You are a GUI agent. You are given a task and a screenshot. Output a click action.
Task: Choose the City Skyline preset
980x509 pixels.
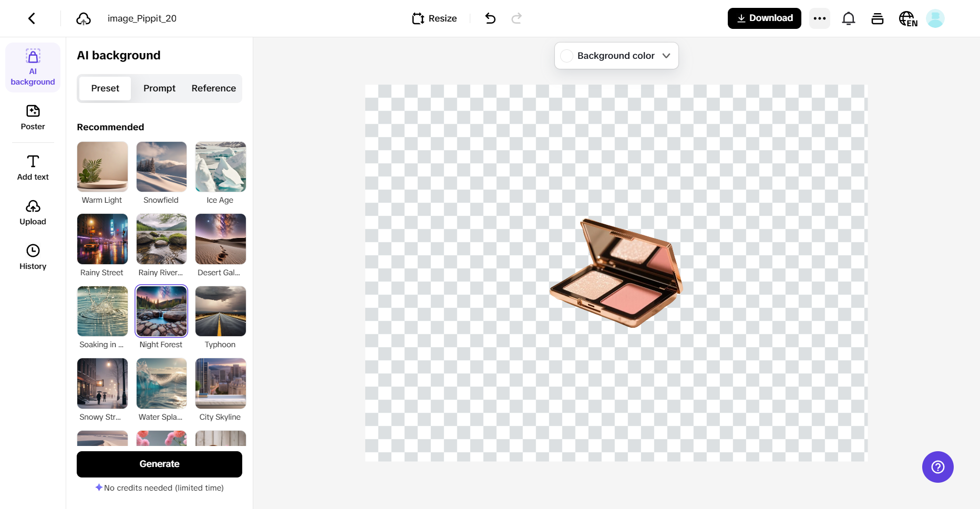coord(221,383)
